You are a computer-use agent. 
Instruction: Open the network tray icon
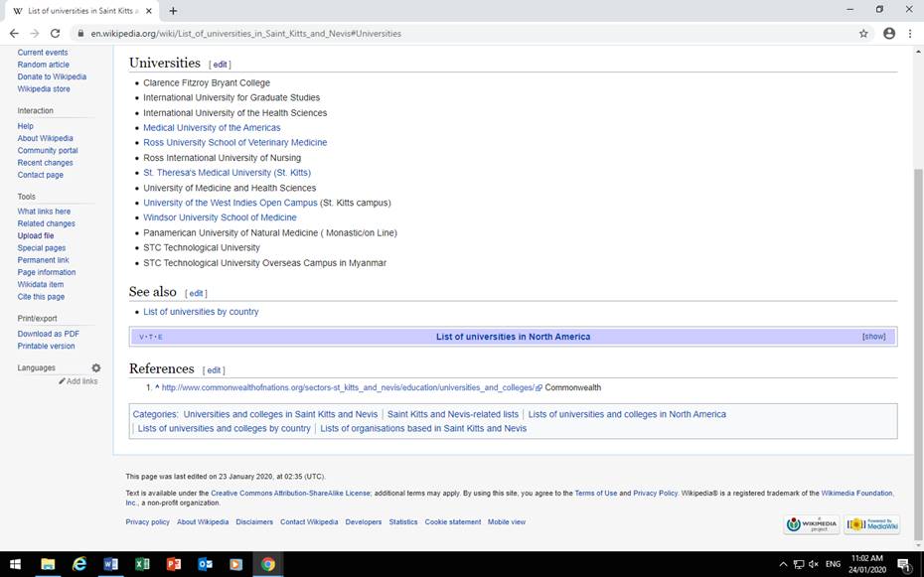799,564
